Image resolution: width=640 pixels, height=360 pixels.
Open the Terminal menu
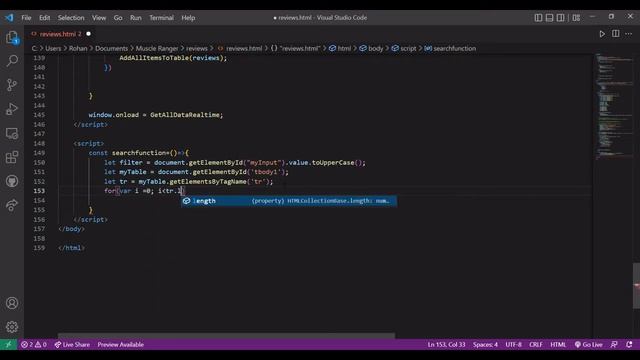pyautogui.click(x=161, y=18)
